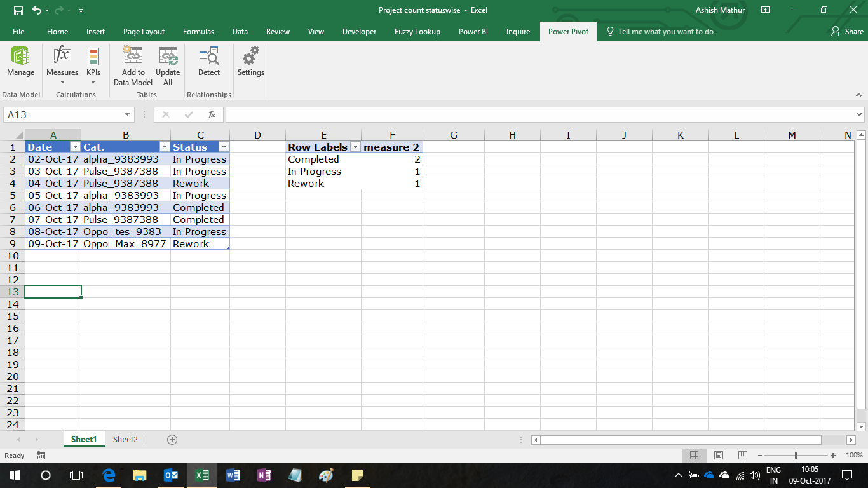Open the KPIs menu
Viewport: 868px width, 488px height.
93,65
